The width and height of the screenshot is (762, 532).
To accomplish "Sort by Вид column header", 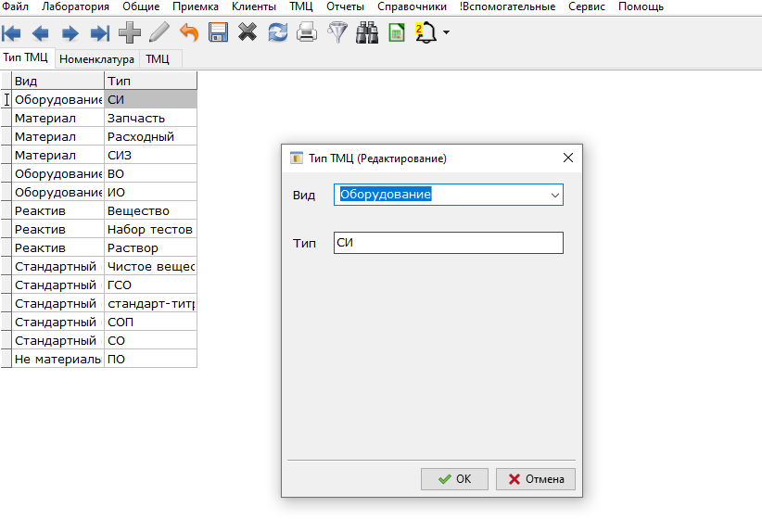I will [x=57, y=82].
